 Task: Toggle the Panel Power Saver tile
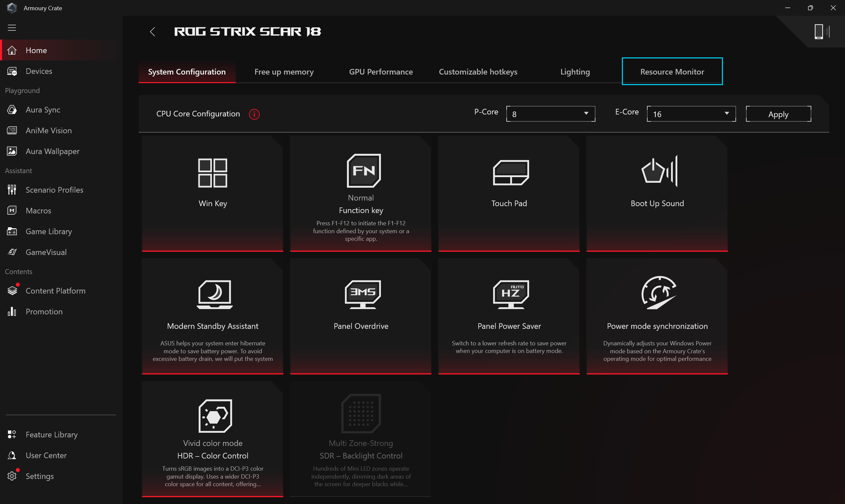[x=509, y=316]
